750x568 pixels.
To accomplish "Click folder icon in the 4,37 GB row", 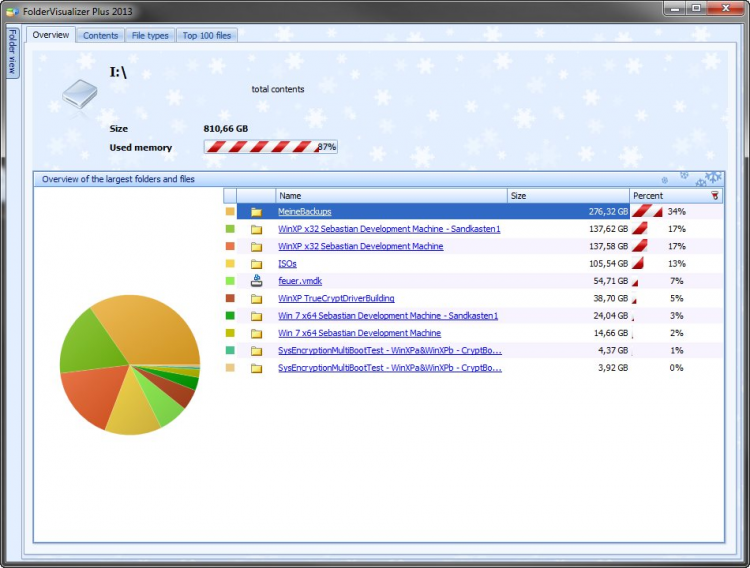I will click(x=256, y=351).
